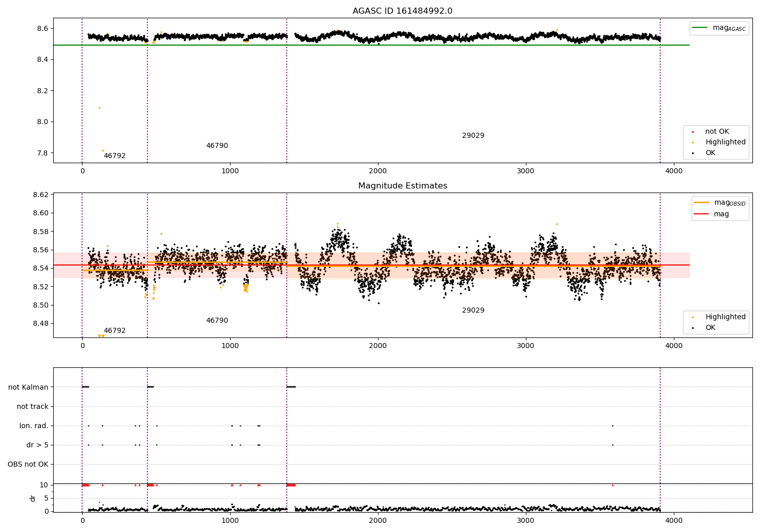Click the 29029 OBSID label in top plot

pos(473,136)
